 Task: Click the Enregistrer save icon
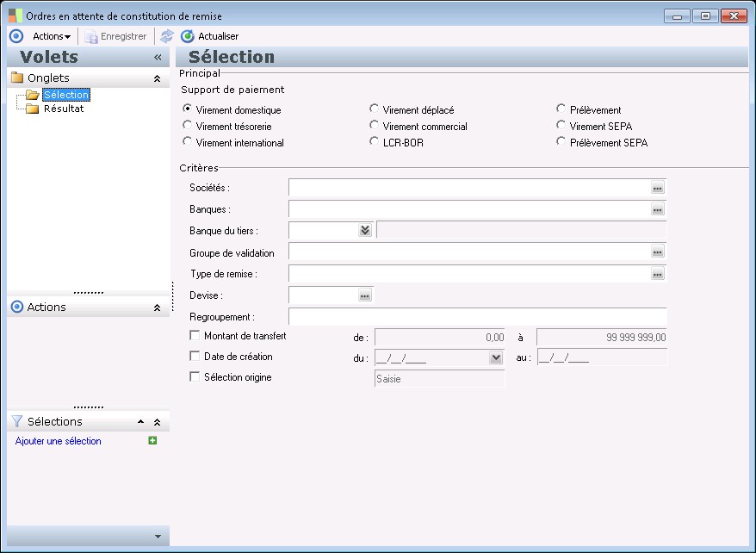pos(90,37)
